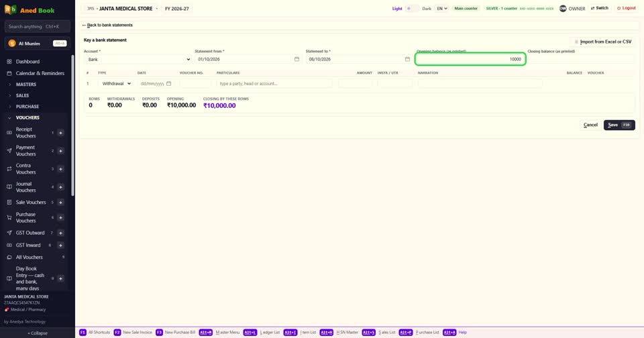
Task: Click the Purchase Vouchers cart icon
Action: pyautogui.click(x=9, y=217)
